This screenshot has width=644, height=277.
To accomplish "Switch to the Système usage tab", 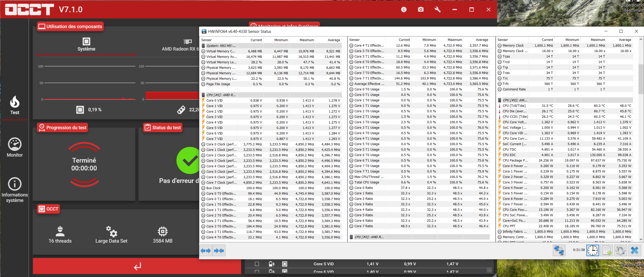I will pyautogui.click(x=86, y=45).
